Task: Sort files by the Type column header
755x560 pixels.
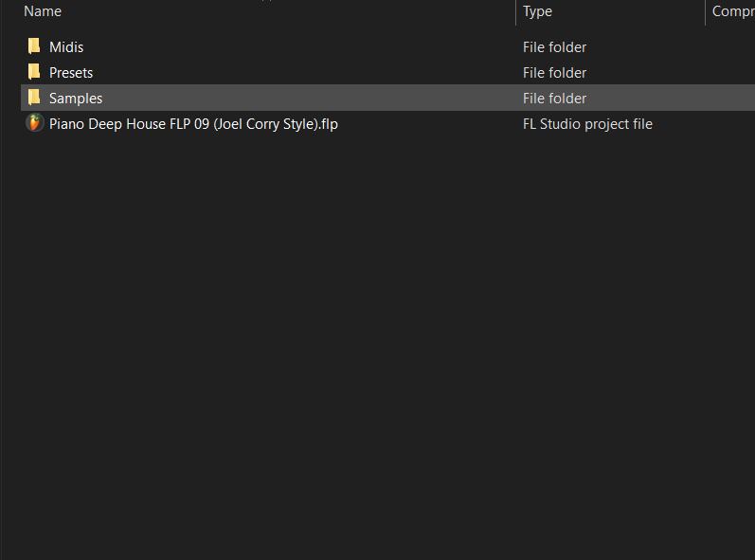Action: (537, 11)
